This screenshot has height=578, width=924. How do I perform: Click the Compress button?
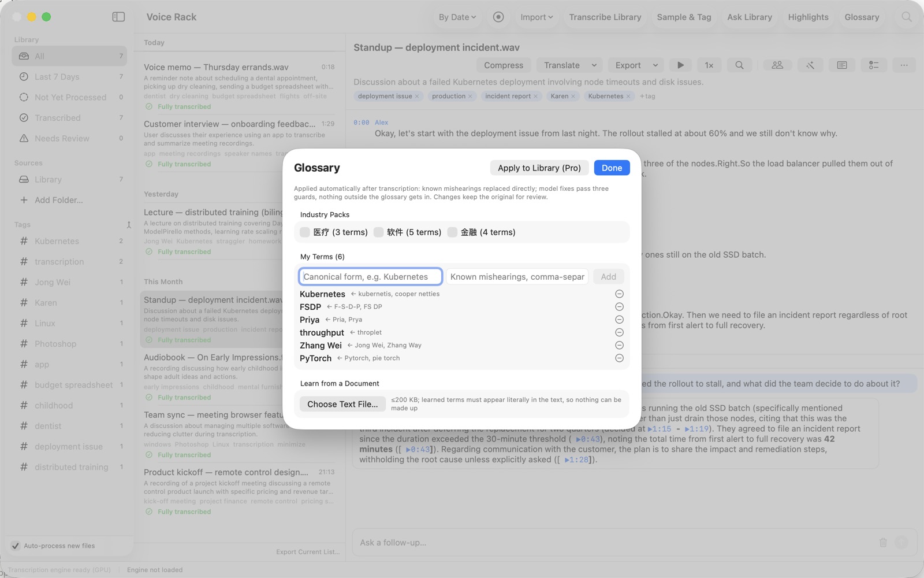[504, 65]
